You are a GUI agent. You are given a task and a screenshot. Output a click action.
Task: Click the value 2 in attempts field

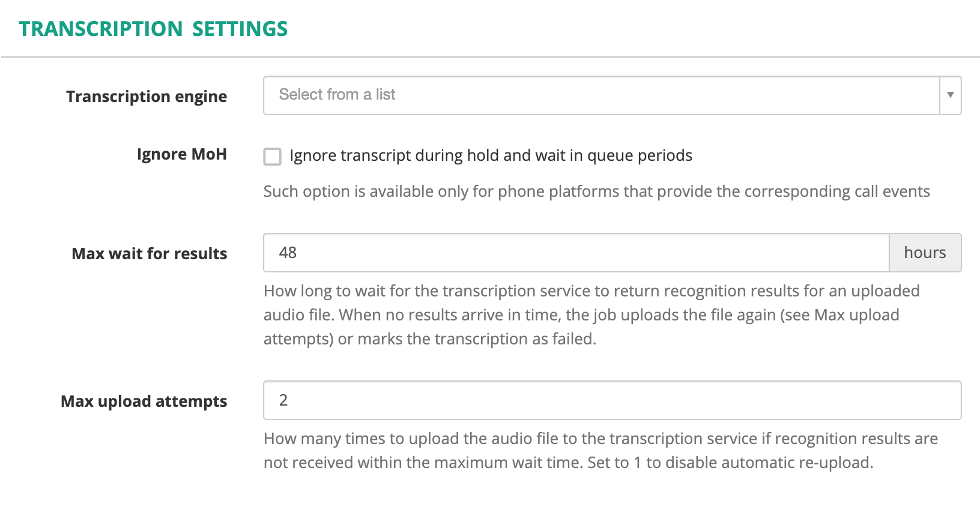point(283,400)
